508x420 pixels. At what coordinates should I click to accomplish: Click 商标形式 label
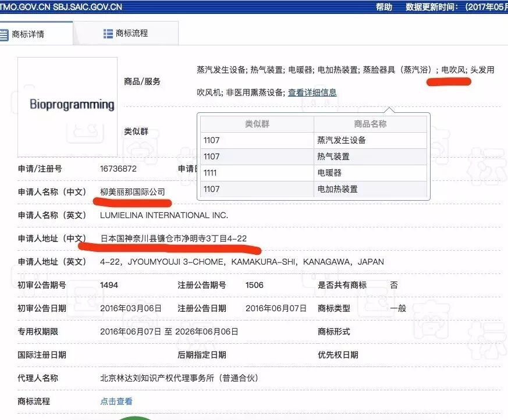(333, 332)
